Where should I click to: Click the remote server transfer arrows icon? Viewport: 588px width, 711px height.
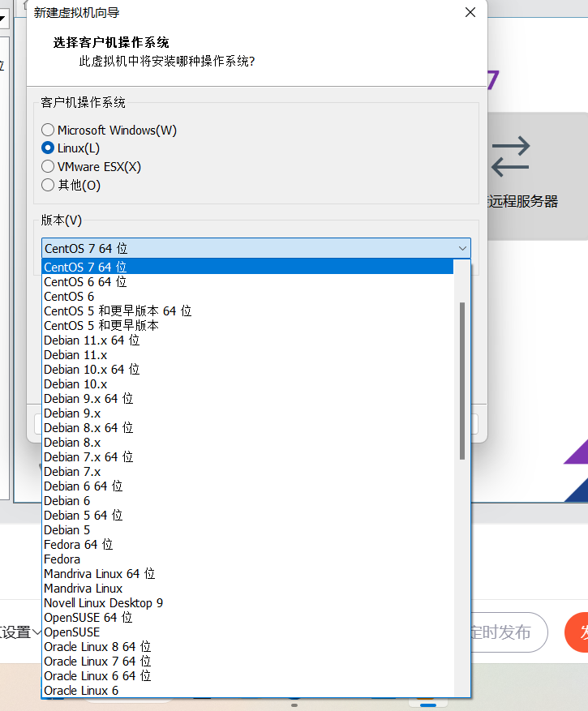point(511,156)
